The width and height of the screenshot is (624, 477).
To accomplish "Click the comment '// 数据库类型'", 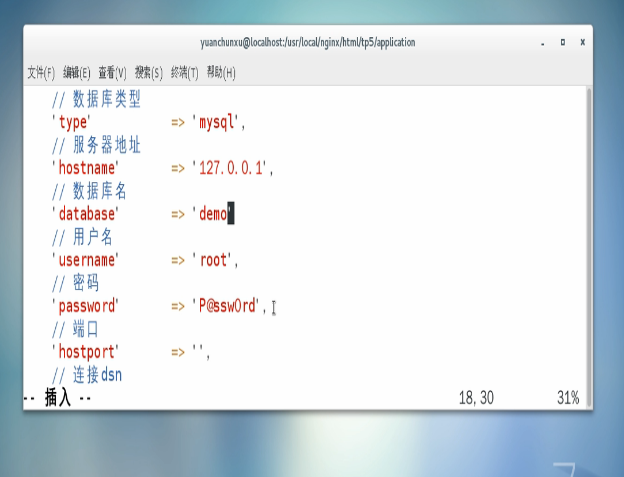I will tap(96, 99).
